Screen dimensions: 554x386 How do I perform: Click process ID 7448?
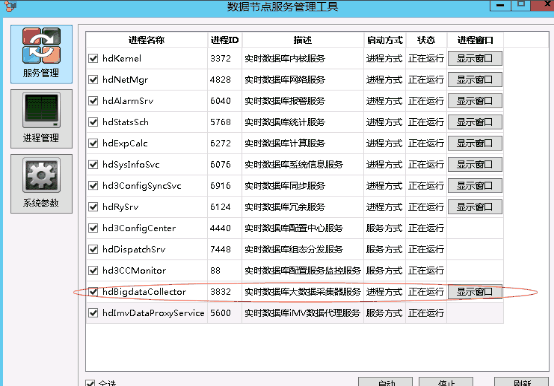pos(220,249)
